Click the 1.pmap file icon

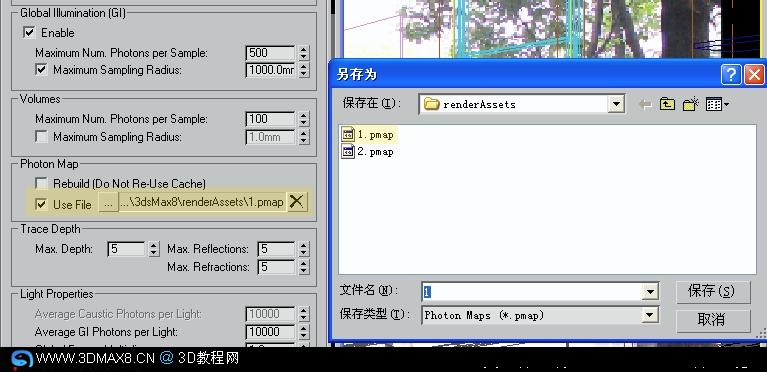pyautogui.click(x=348, y=135)
